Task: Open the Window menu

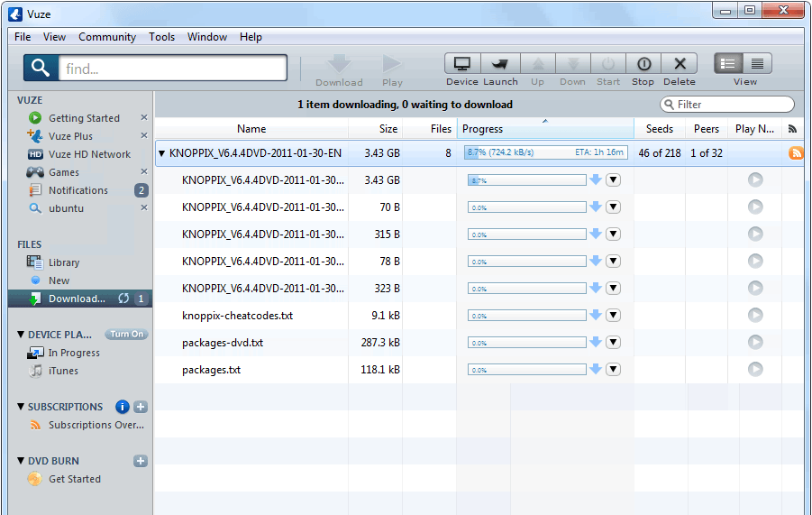Action: 207,37
